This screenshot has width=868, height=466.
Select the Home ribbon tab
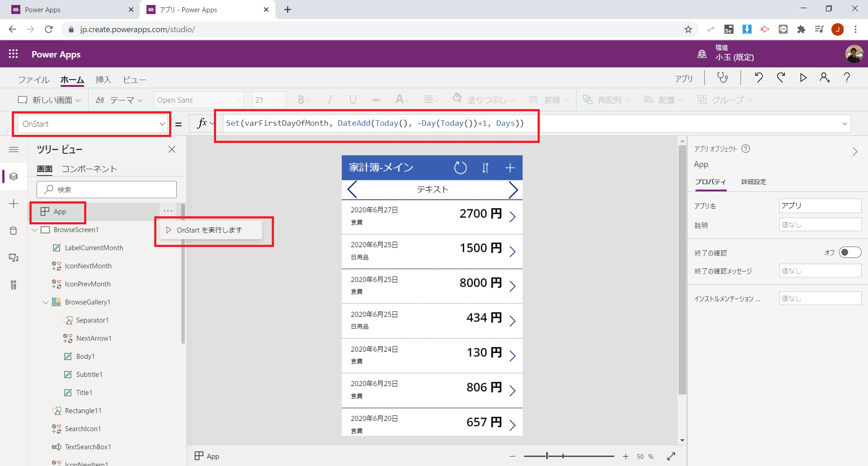click(72, 80)
